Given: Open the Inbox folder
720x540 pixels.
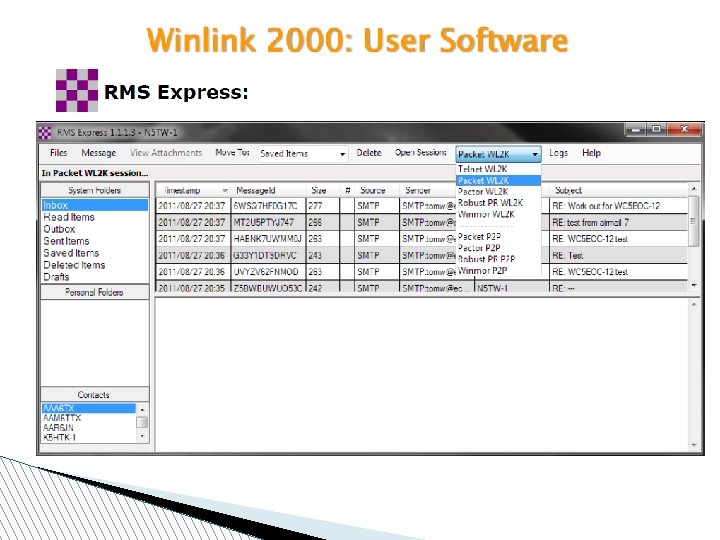Looking at the screenshot, I should point(95,205).
